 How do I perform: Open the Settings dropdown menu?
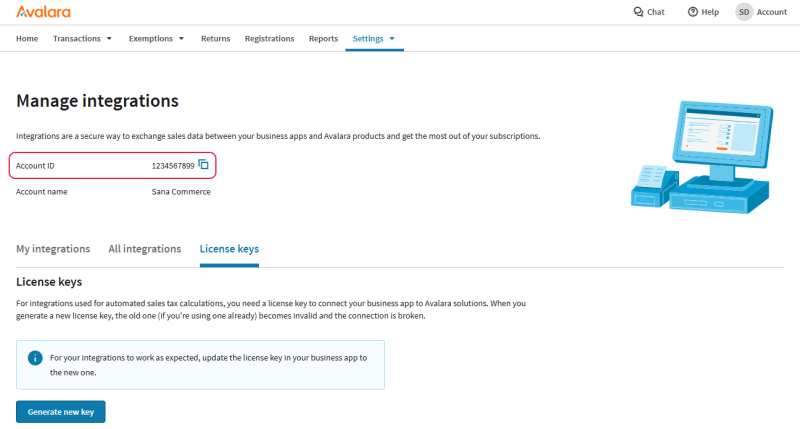374,39
